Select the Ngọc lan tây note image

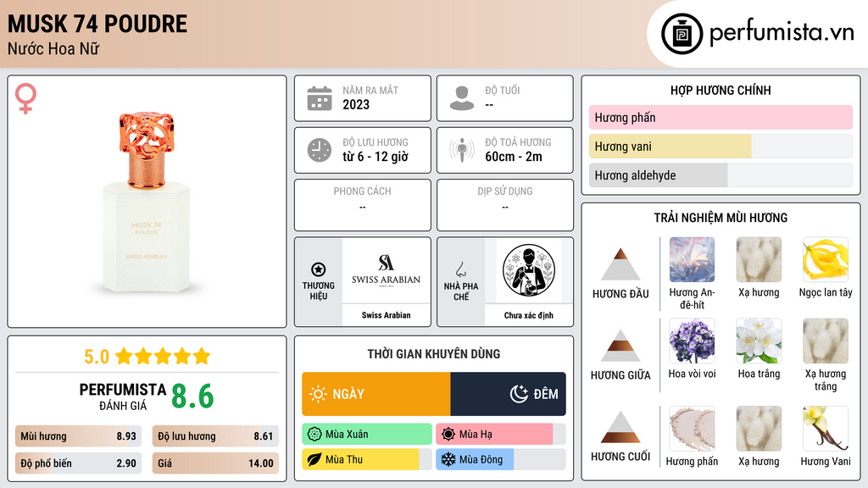tap(826, 259)
